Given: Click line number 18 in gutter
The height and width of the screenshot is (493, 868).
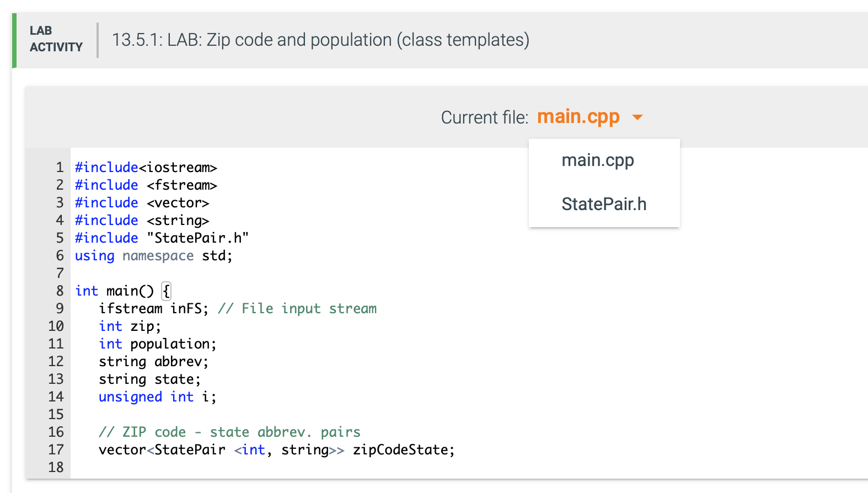Looking at the screenshot, I should 56,467.
